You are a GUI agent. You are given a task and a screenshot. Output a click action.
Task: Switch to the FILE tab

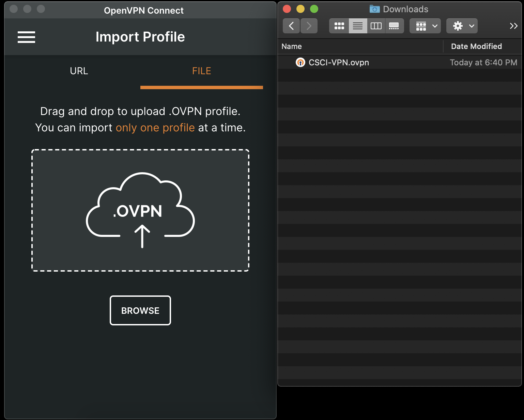coord(202,71)
